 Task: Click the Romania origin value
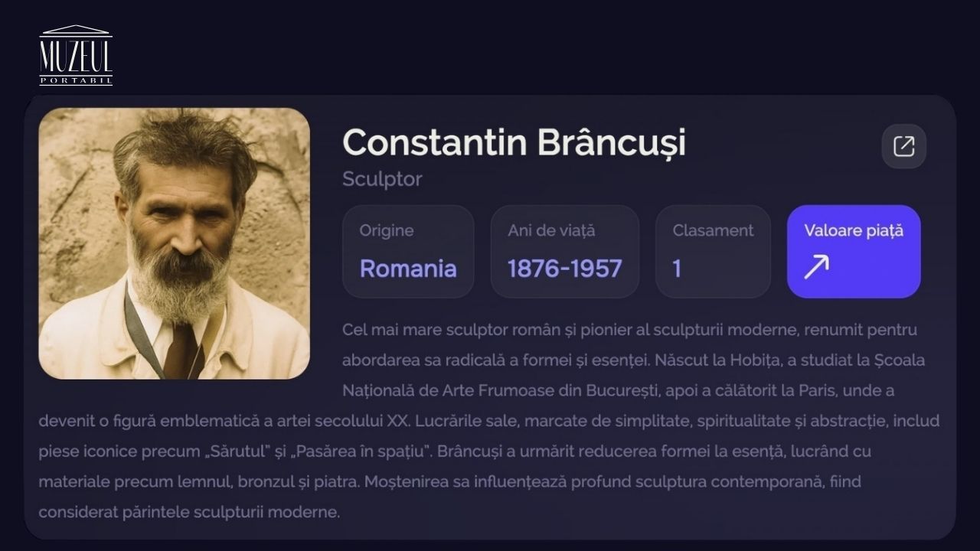click(408, 269)
